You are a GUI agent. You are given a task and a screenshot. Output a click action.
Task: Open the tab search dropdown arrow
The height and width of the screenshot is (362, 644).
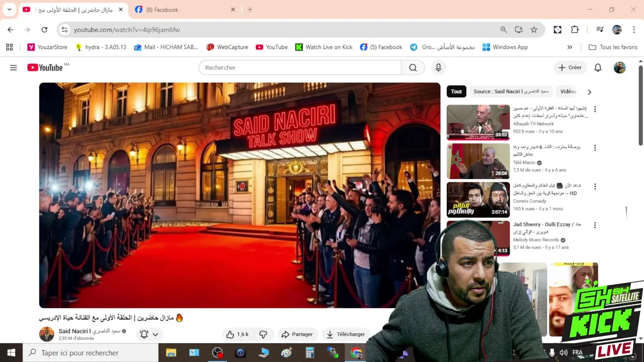[9, 10]
